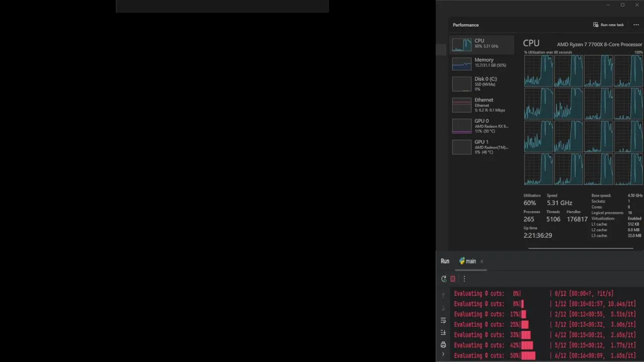
Task: Click the 42% progress console line
Action: pos(544,345)
